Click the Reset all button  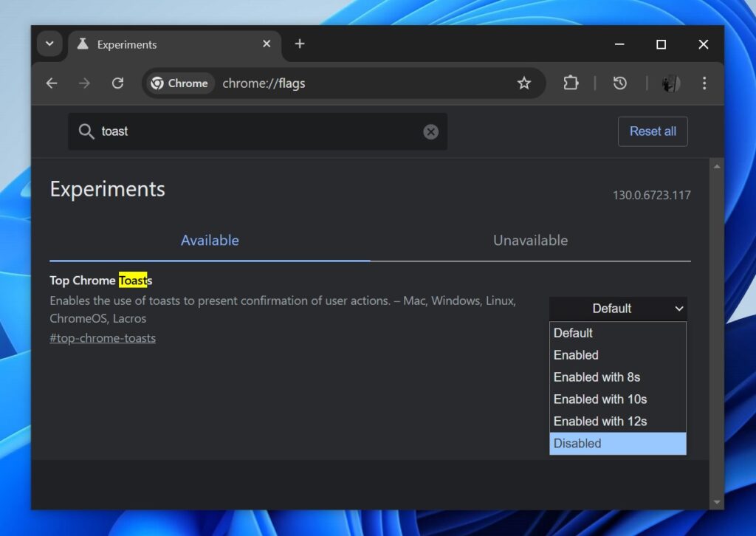pyautogui.click(x=653, y=131)
